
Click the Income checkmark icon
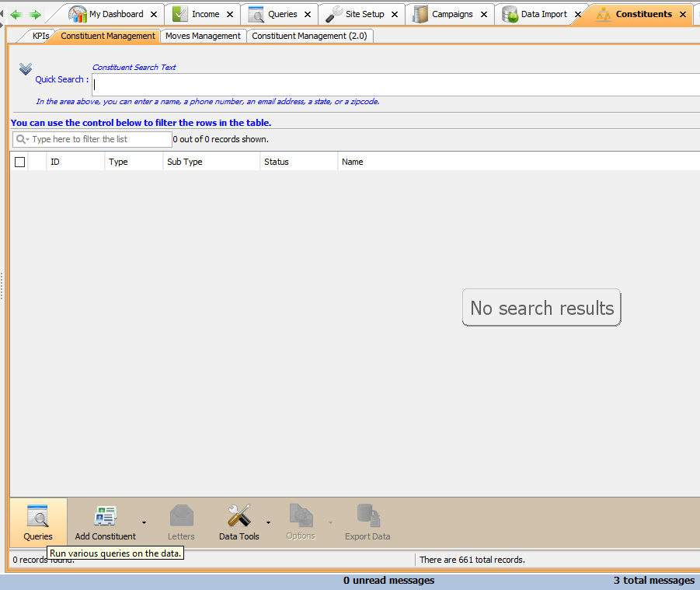tap(180, 14)
